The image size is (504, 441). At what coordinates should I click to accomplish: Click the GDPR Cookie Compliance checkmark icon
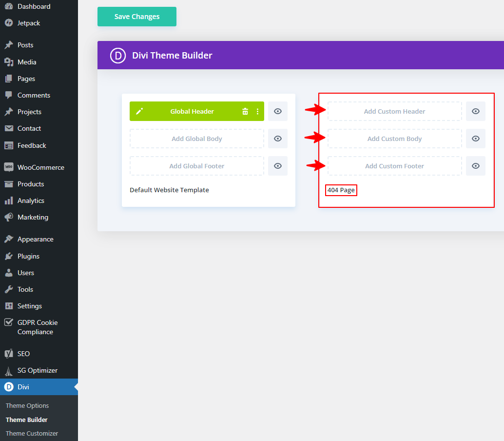point(9,322)
